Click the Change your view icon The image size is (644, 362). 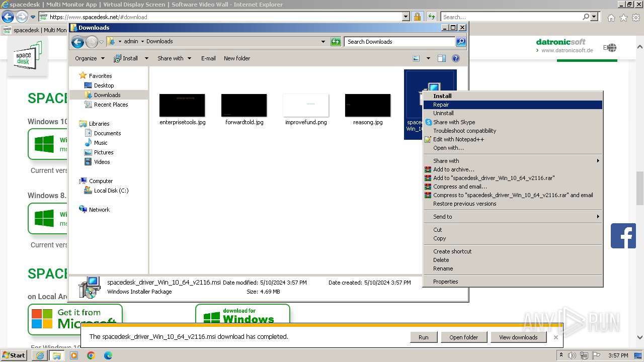coord(416,58)
